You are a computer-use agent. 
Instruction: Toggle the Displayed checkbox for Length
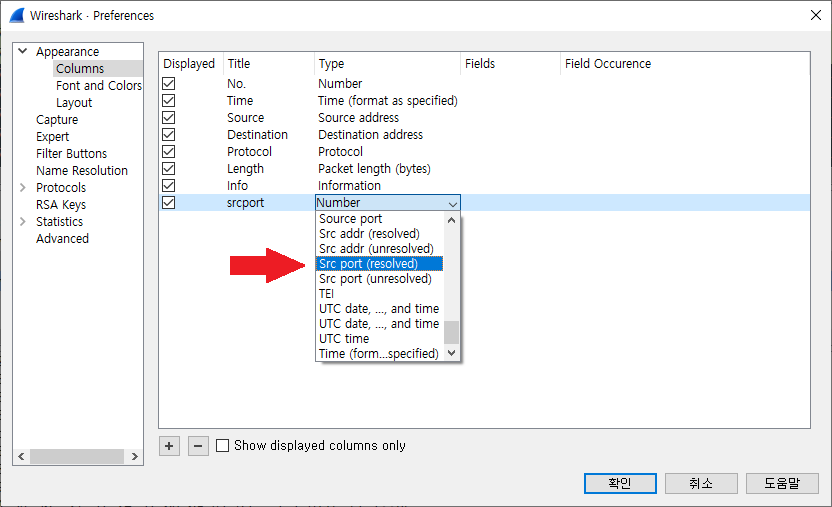click(169, 168)
